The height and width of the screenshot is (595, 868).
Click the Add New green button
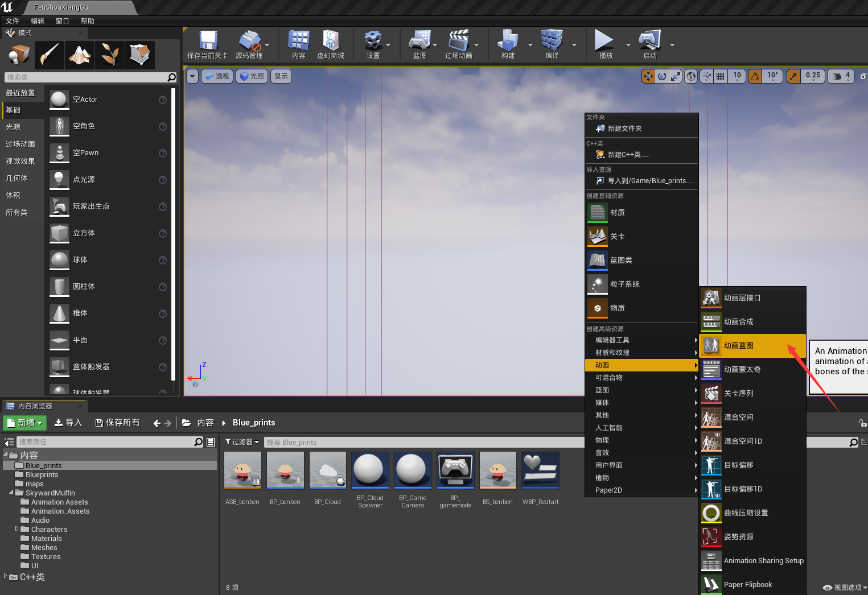pos(25,423)
